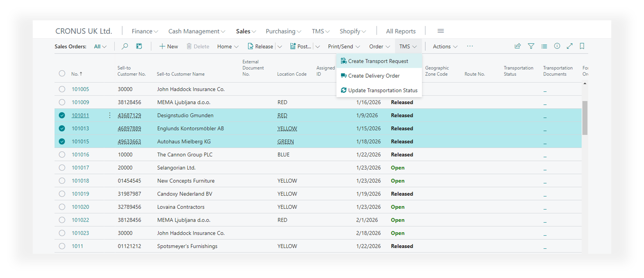The width and height of the screenshot is (644, 278).
Task: Toggle the select-all rows circle in header
Action: [x=62, y=73]
